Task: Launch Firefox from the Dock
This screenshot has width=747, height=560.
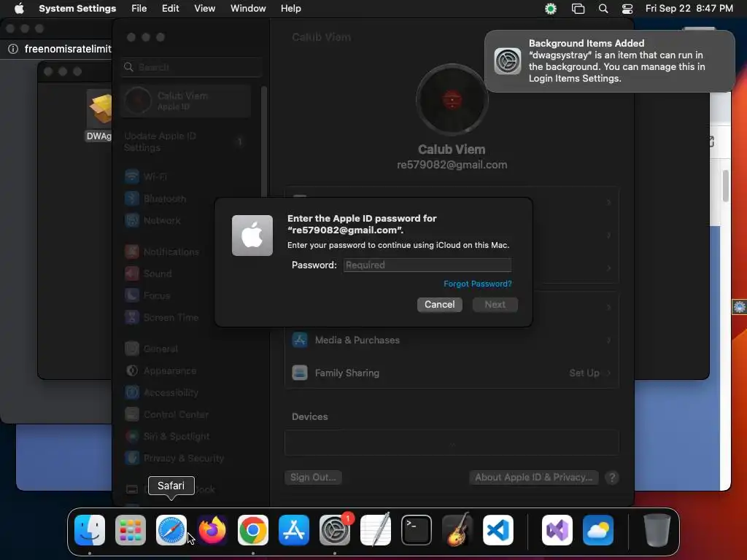Action: click(x=212, y=530)
